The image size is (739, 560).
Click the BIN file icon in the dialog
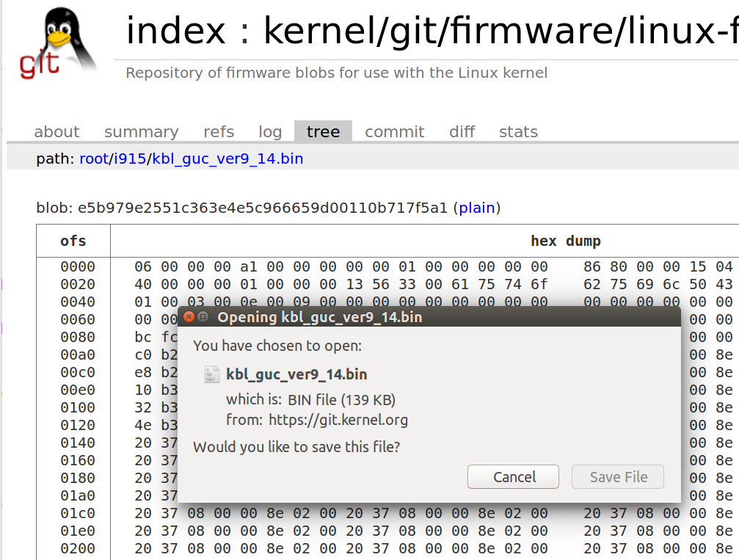click(x=211, y=374)
